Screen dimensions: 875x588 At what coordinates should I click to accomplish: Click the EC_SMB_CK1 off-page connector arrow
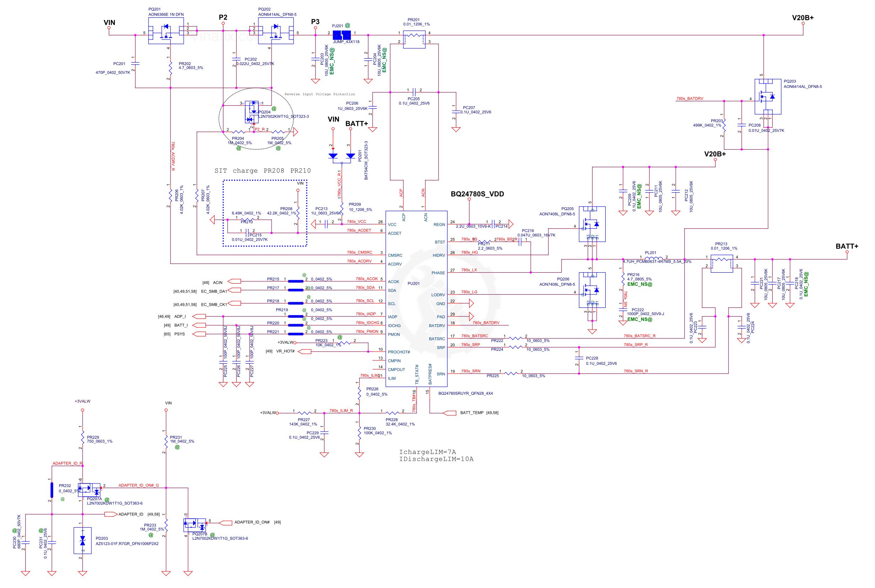pyautogui.click(x=234, y=303)
